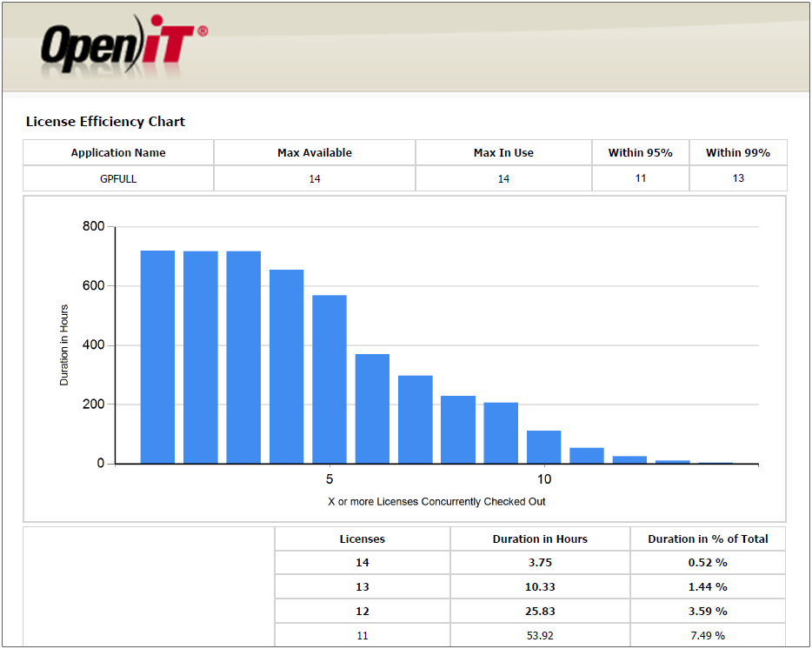Click the tallest first bar in chart
This screenshot has width=812, height=649.
click(x=157, y=357)
